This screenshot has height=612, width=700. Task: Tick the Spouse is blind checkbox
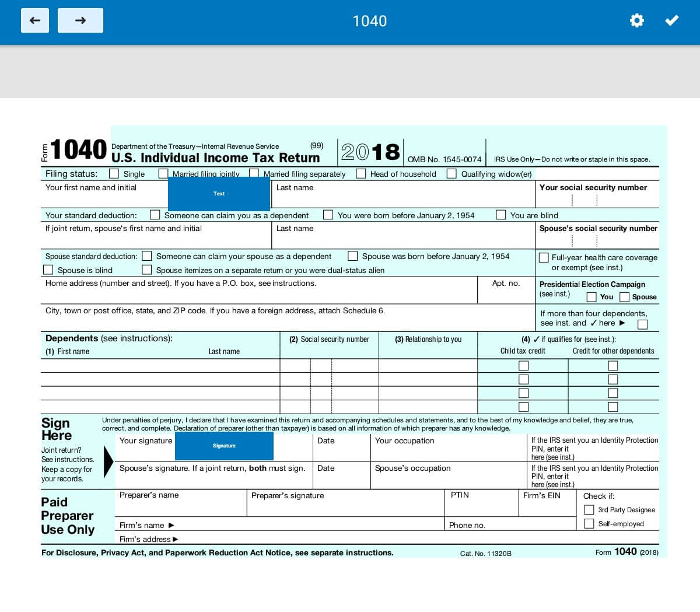pyautogui.click(x=48, y=270)
